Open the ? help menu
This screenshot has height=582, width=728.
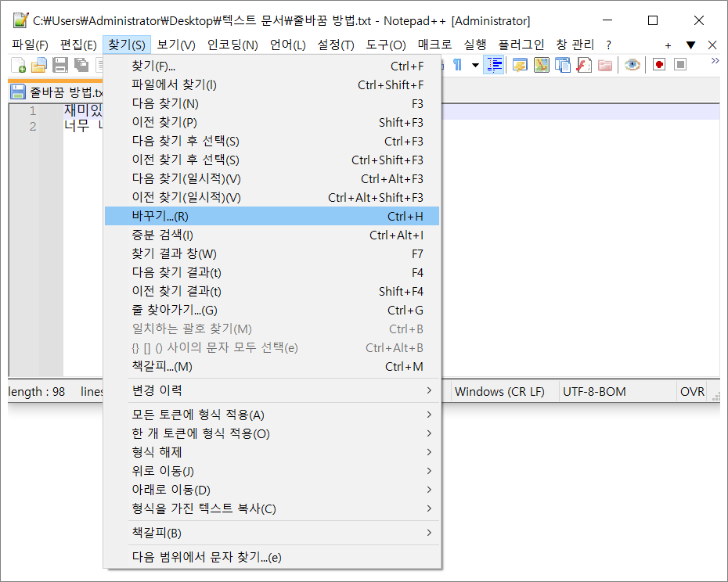click(x=609, y=45)
